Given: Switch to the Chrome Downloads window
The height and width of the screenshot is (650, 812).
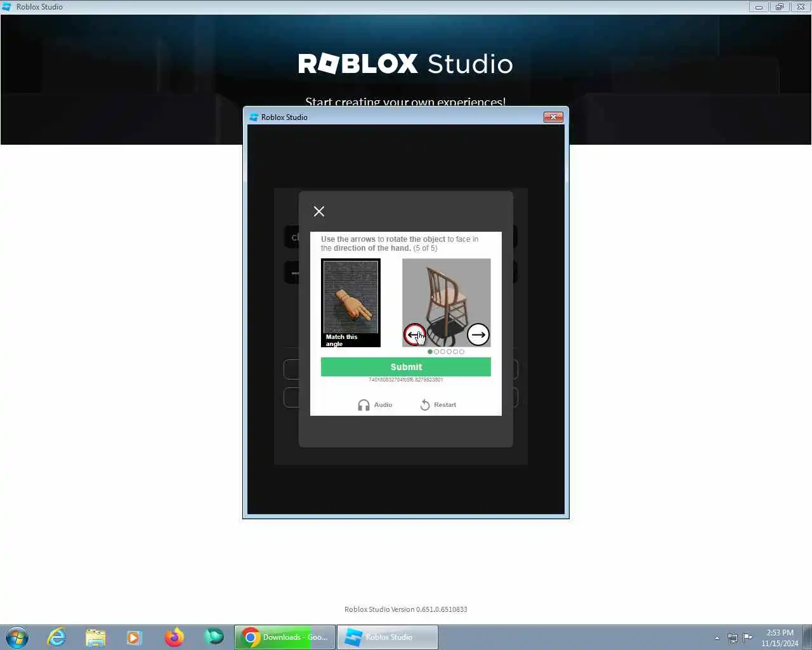Looking at the screenshot, I should click(x=285, y=637).
